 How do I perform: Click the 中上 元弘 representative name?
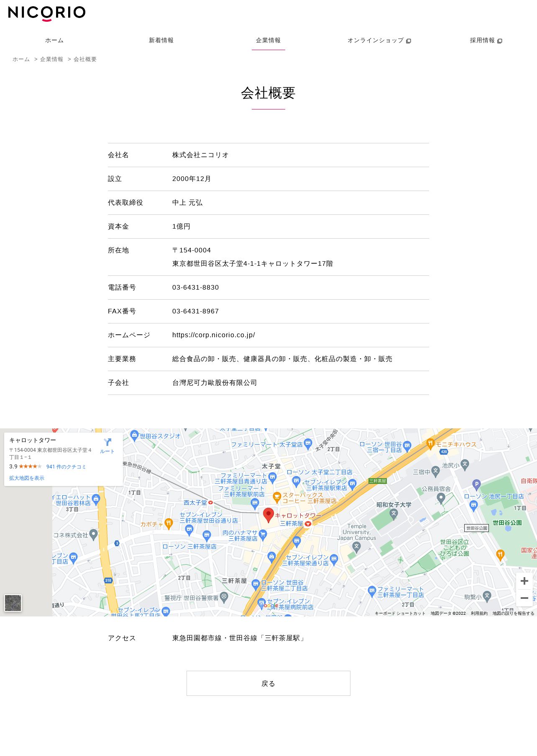point(187,203)
